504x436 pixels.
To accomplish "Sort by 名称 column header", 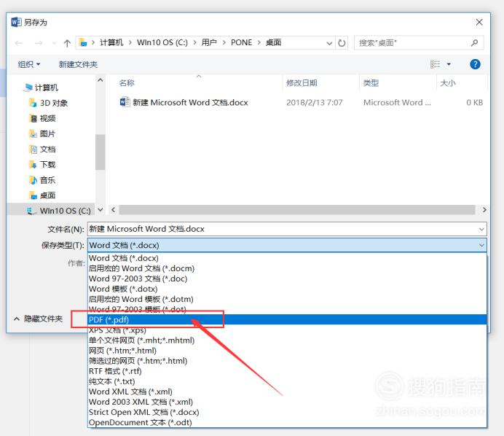I will [127, 83].
